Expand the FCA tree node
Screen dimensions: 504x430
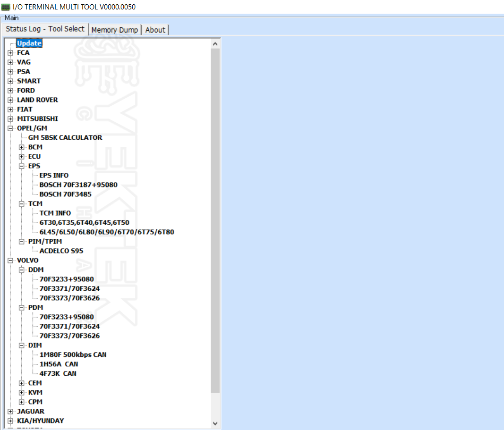pyautogui.click(x=10, y=53)
